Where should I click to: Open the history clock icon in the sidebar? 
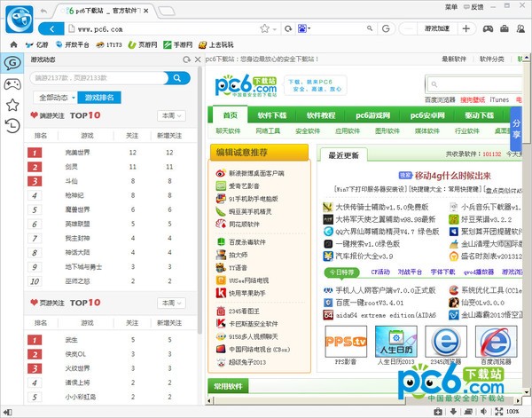click(x=12, y=125)
